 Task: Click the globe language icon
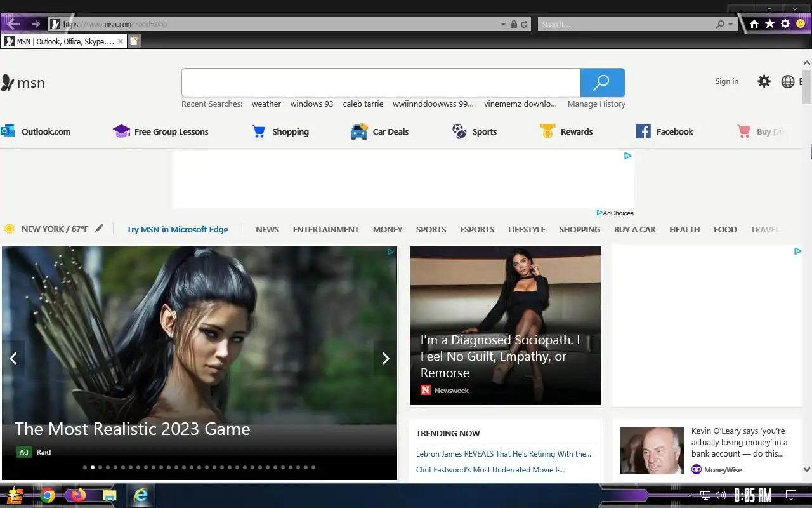(x=788, y=81)
